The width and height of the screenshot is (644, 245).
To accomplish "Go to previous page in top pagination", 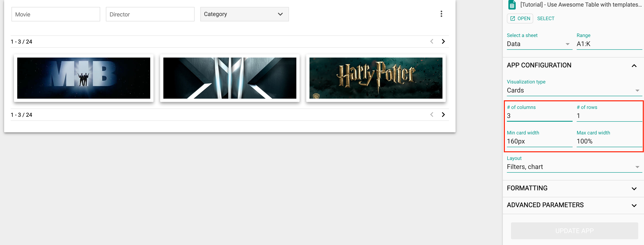I will (432, 42).
